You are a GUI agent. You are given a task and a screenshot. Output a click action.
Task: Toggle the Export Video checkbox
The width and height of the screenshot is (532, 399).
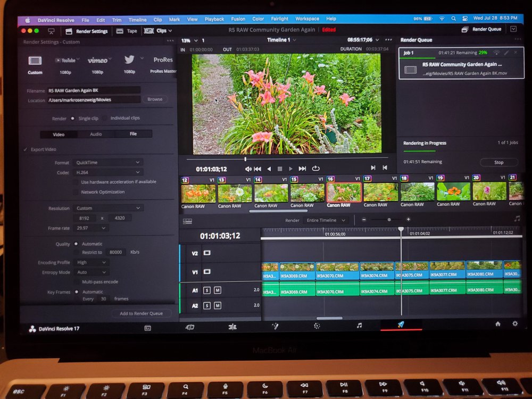pos(26,149)
